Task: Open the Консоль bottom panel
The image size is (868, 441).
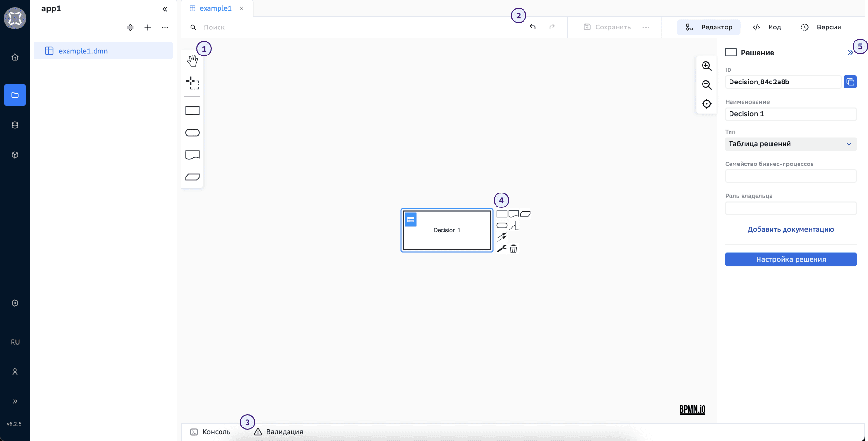Action: [x=210, y=432]
